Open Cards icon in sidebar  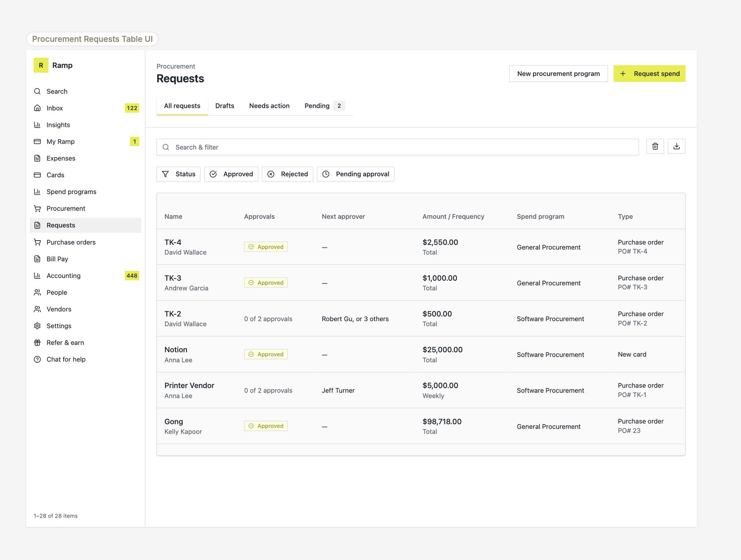[x=37, y=175]
